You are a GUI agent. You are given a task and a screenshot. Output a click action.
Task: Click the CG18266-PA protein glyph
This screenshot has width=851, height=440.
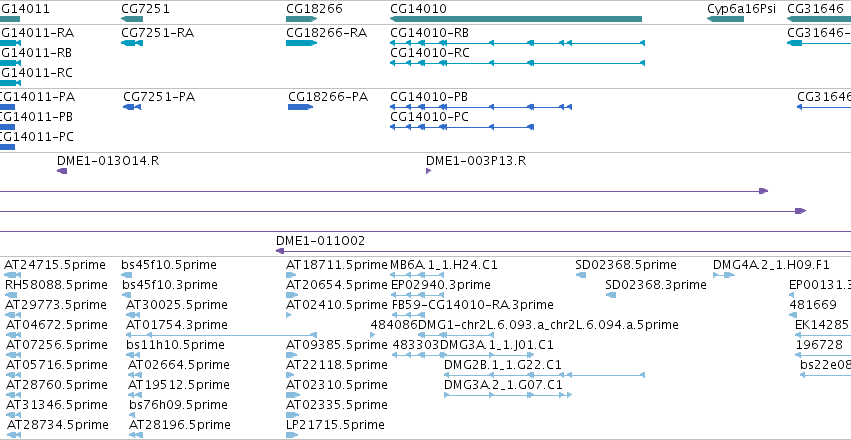[300, 107]
